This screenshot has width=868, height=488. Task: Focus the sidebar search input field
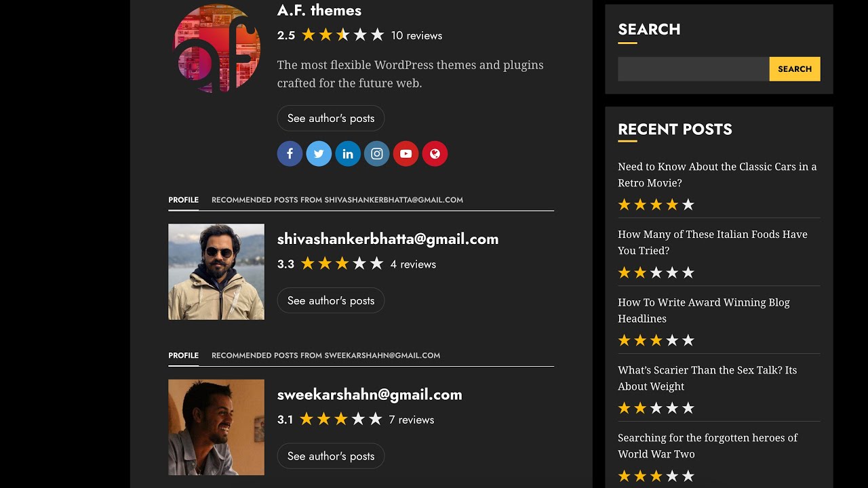pyautogui.click(x=694, y=69)
